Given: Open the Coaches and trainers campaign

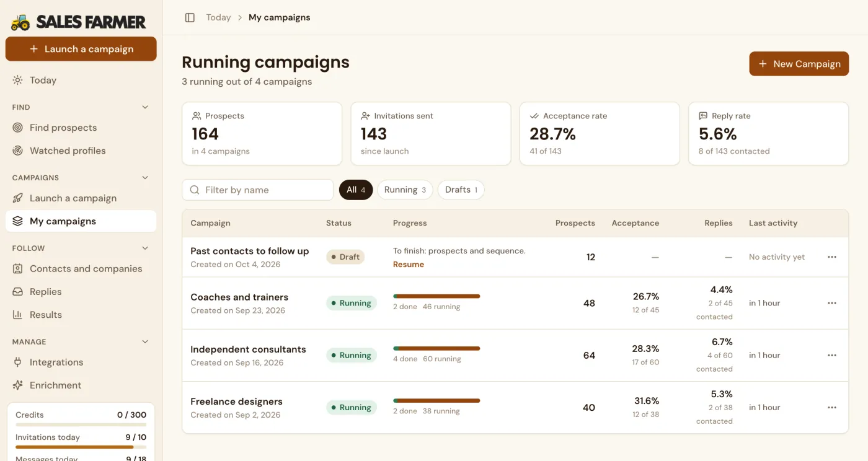Looking at the screenshot, I should (239, 297).
